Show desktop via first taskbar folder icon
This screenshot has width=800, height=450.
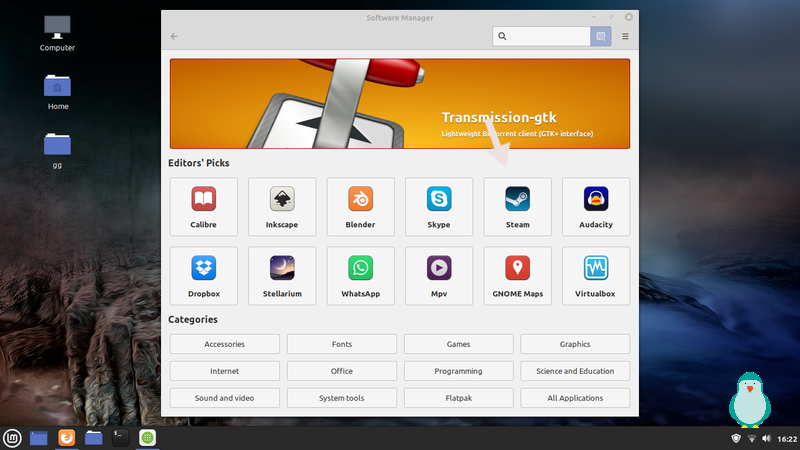(39, 438)
